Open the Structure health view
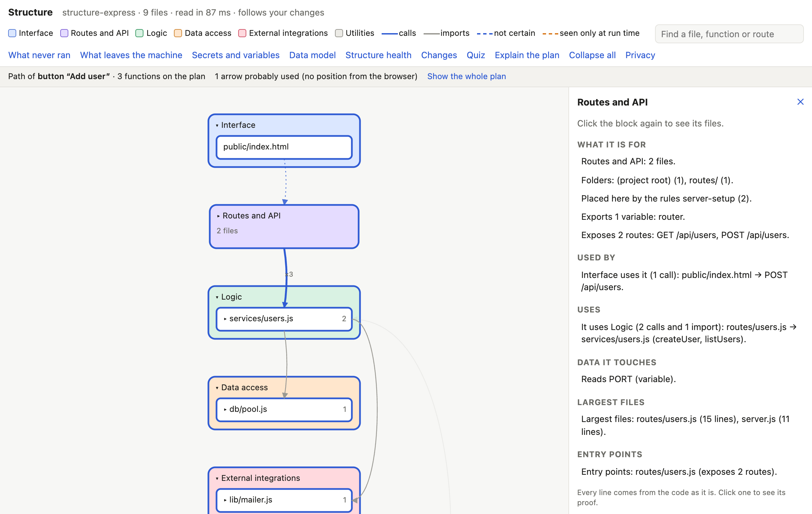Image resolution: width=812 pixels, height=514 pixels. coord(379,55)
